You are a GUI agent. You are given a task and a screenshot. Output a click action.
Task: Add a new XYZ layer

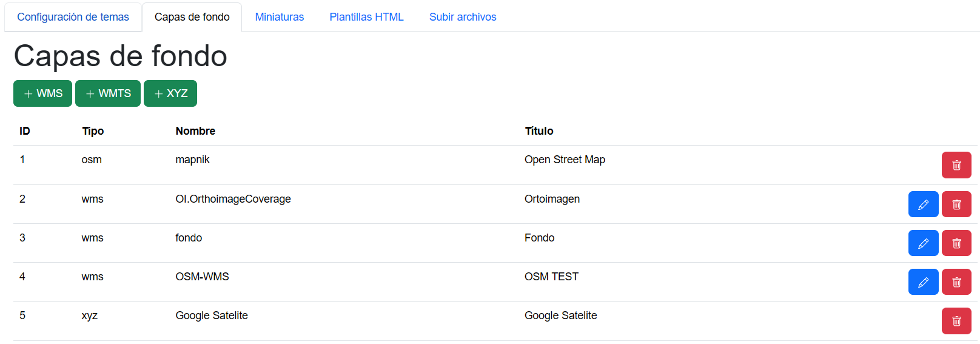point(170,93)
